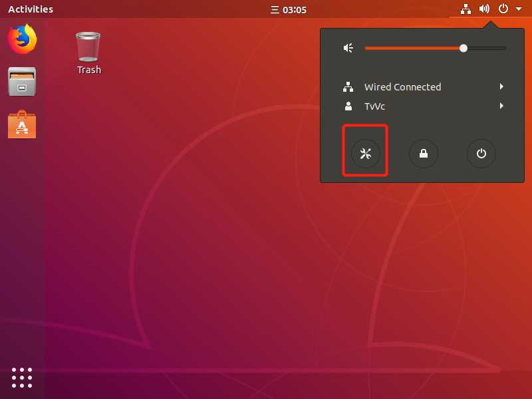The image size is (532, 399).
Task: Click the wired network icon in the menu
Action: coord(348,87)
